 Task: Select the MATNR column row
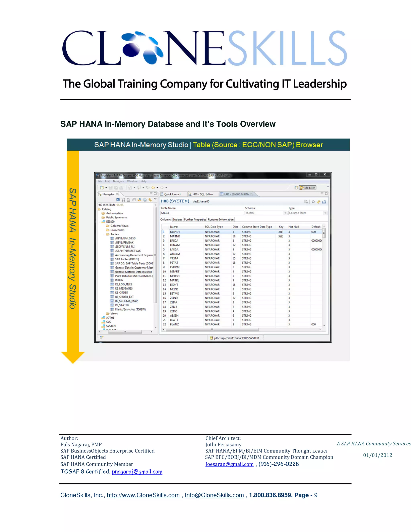[242, 236]
